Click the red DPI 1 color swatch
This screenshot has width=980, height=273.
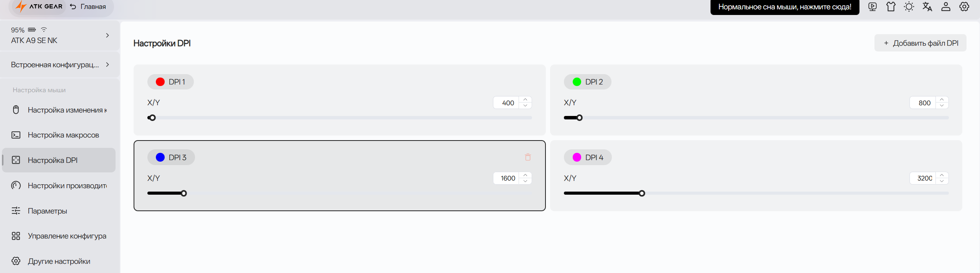pos(160,82)
